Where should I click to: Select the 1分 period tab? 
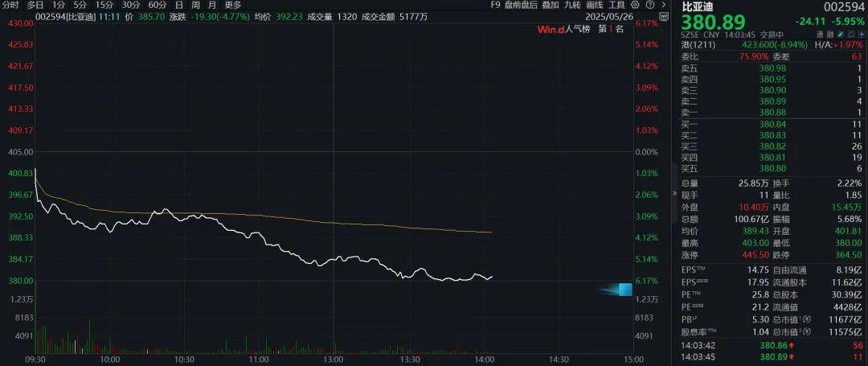[59, 5]
